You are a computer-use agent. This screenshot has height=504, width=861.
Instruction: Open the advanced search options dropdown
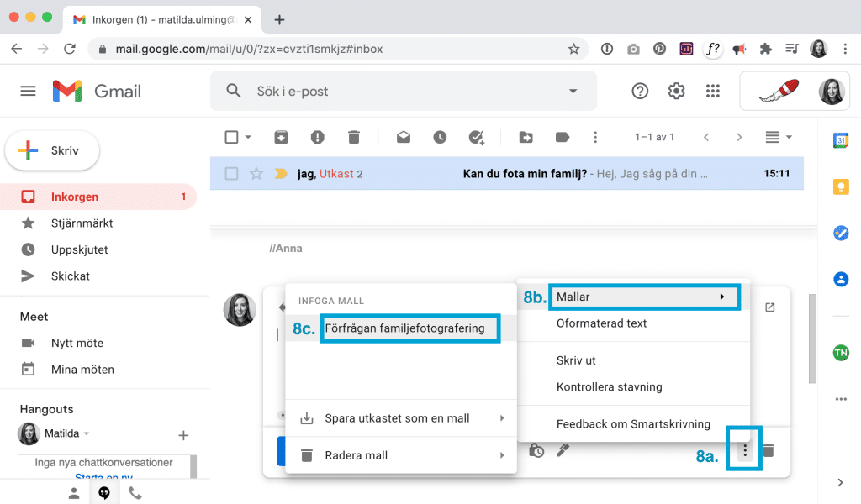[x=573, y=91]
